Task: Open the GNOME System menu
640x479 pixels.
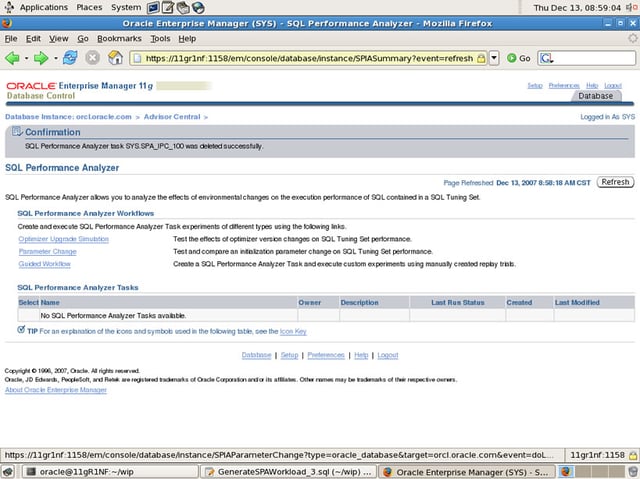Action: pyautogui.click(x=126, y=7)
